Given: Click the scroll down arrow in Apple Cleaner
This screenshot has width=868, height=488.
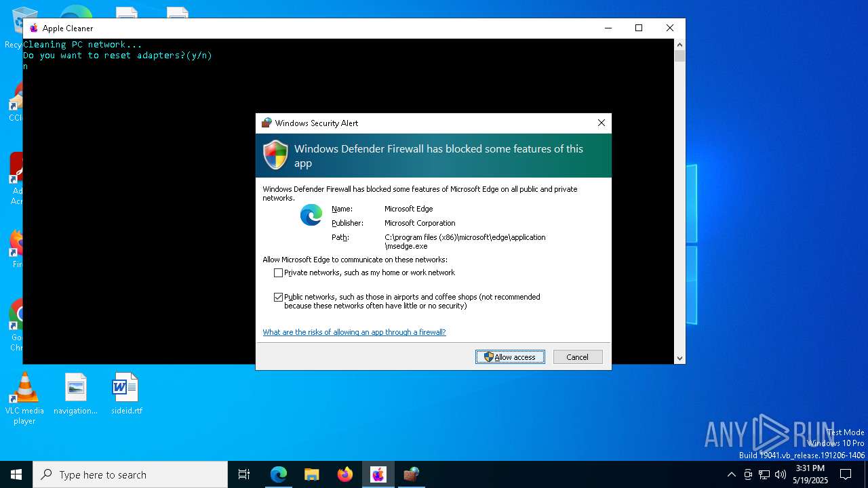Looking at the screenshot, I should 679,359.
